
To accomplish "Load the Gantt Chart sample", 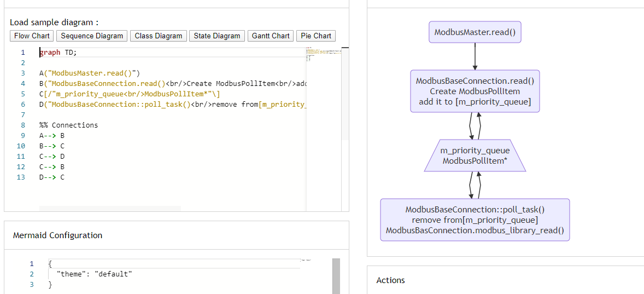I will (x=271, y=36).
